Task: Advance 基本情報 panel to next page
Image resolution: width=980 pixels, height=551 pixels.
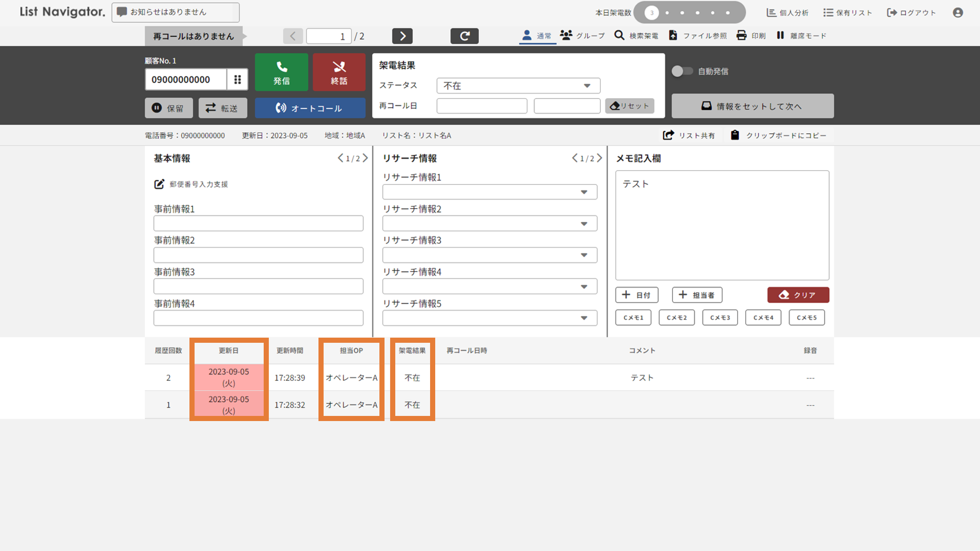Action: point(365,158)
